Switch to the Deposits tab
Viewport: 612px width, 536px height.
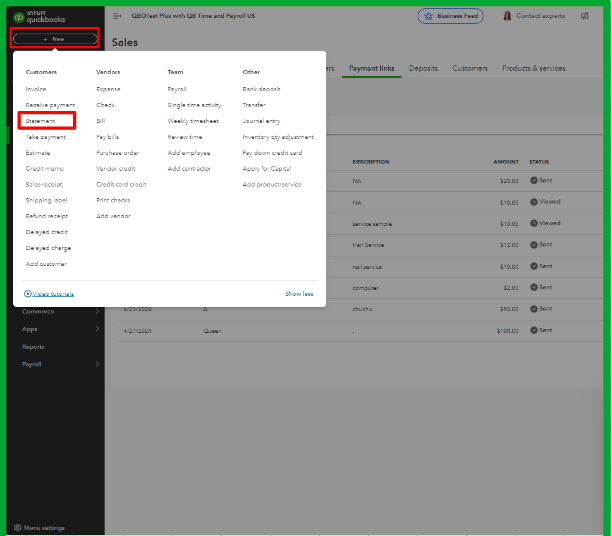pyautogui.click(x=423, y=68)
